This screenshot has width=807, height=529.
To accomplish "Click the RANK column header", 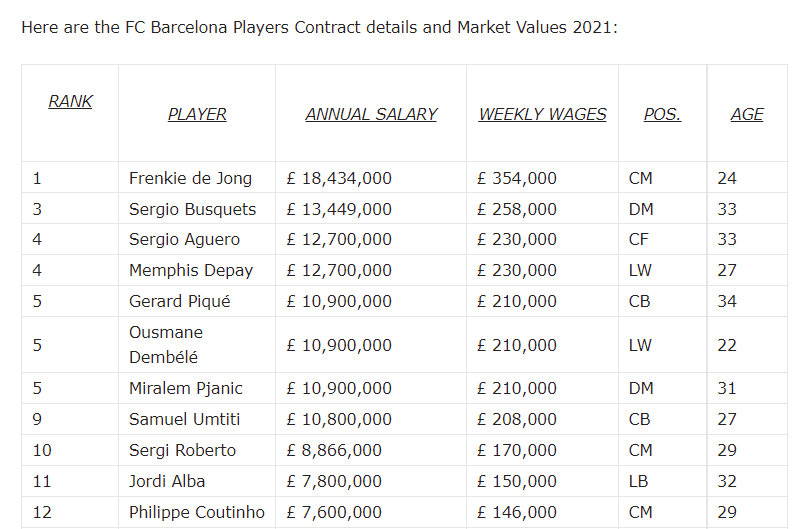I will click(x=70, y=101).
